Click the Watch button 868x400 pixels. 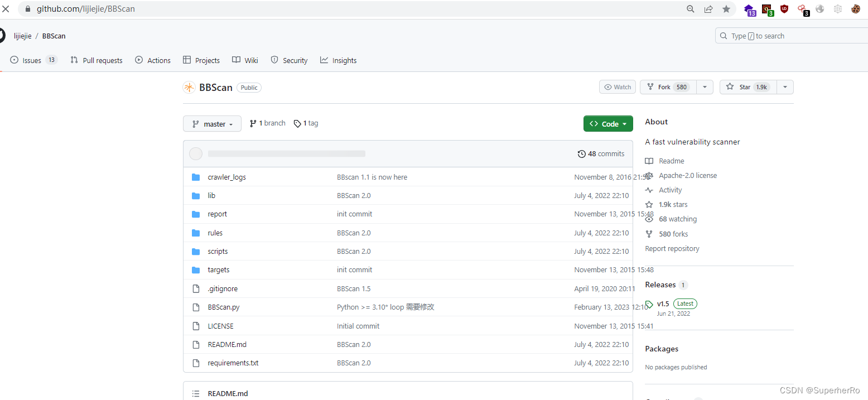617,87
